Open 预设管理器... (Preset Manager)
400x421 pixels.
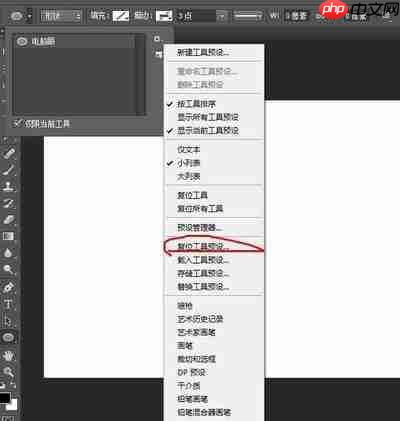coord(214,227)
